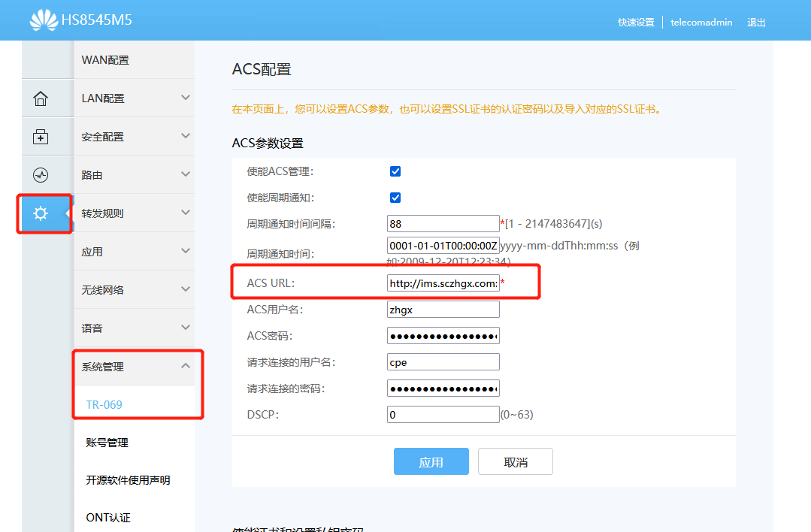Select TR-069 in the system menu
The width and height of the screenshot is (811, 532).
(104, 405)
